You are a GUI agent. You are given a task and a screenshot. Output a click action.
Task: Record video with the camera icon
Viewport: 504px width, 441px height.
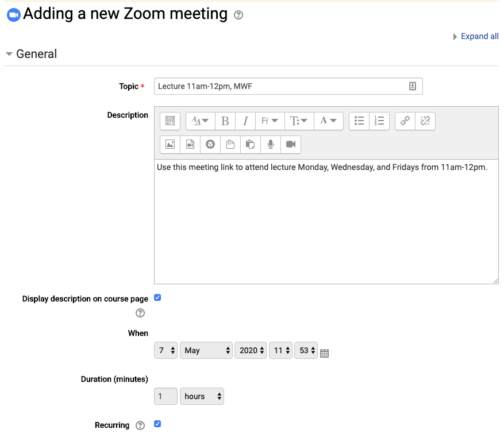pos(291,144)
